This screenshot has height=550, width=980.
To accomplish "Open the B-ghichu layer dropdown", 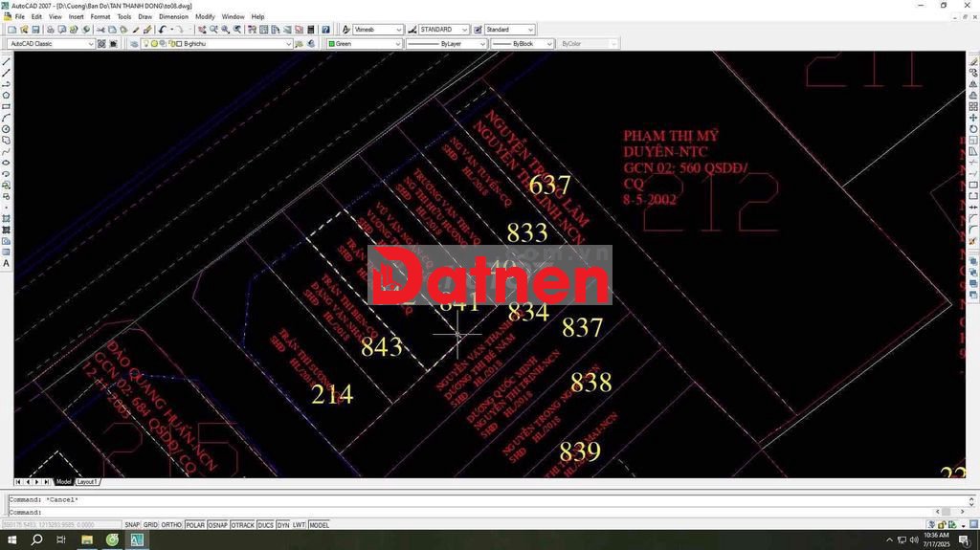I will pyautogui.click(x=288, y=44).
